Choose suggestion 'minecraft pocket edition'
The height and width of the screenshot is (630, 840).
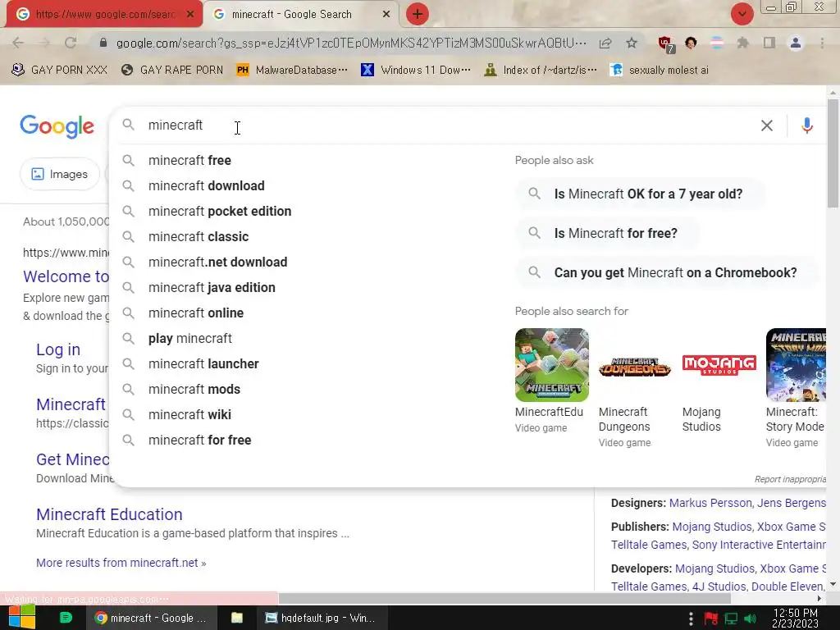coord(220,211)
